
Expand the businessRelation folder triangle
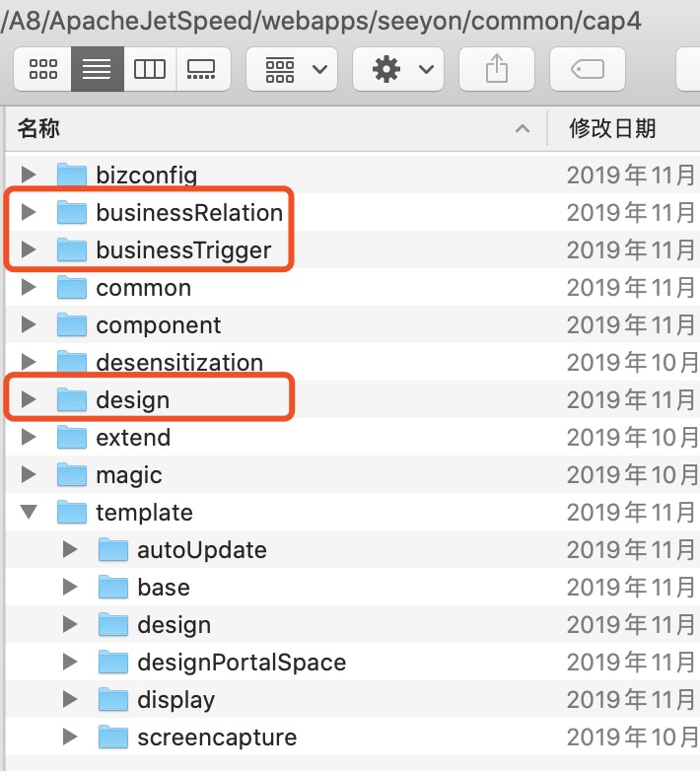pos(29,213)
